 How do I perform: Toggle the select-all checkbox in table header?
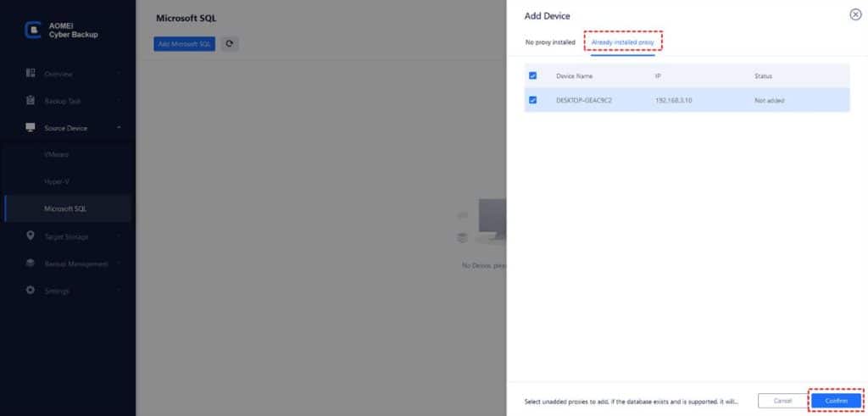pyautogui.click(x=532, y=75)
